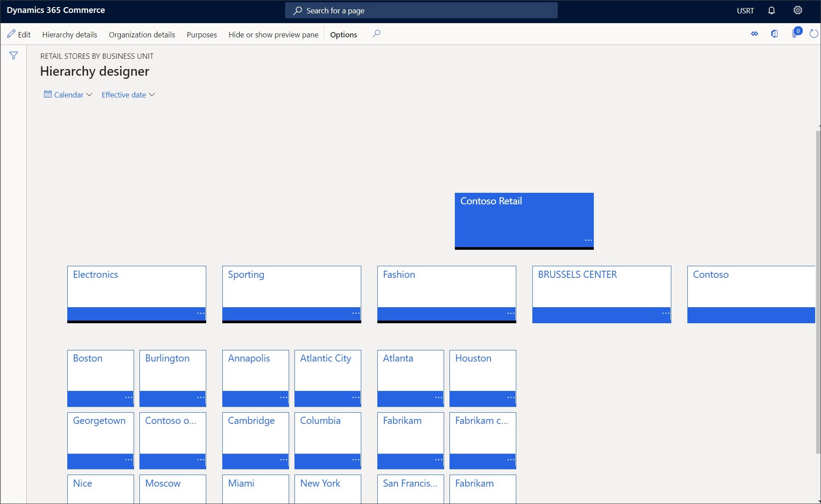The height and width of the screenshot is (504, 821).
Task: Open the notifications bell
Action: point(772,11)
